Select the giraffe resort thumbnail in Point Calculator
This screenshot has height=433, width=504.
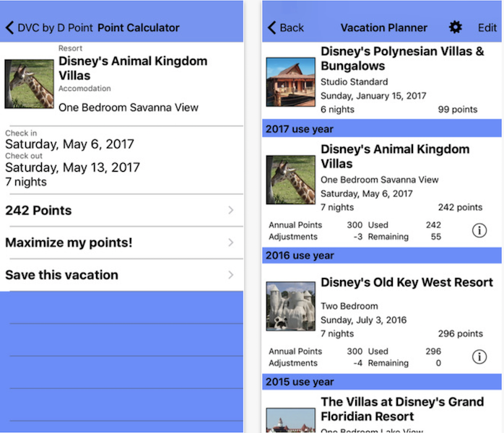pyautogui.click(x=30, y=84)
